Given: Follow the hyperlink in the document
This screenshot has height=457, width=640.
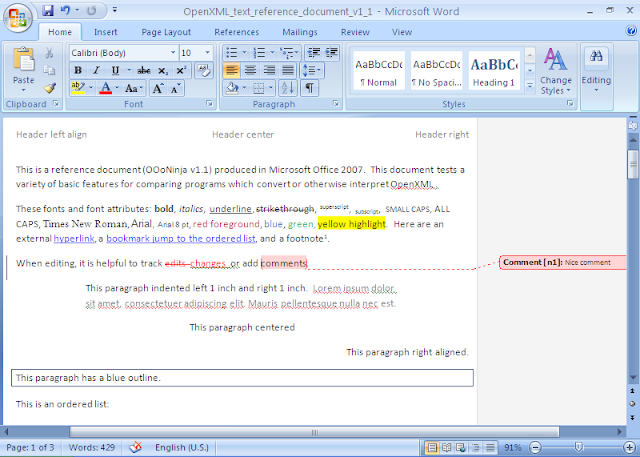Looking at the screenshot, I should click(73, 239).
